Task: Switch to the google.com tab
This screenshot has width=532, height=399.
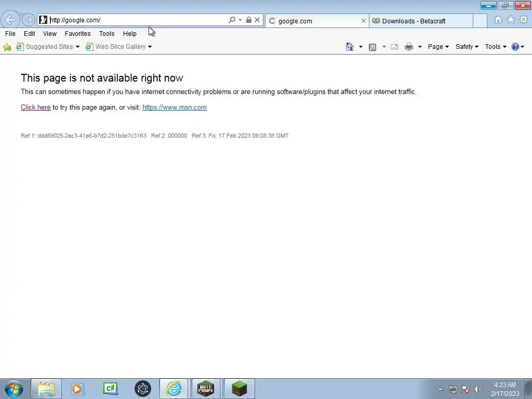Action: (314, 21)
